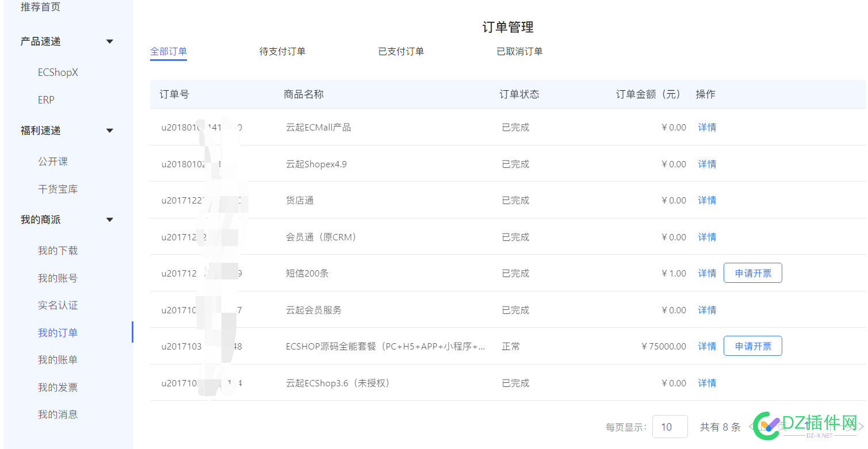Image resolution: width=868 pixels, height=449 pixels.
Task: Click the 订单号 column header
Action: coord(174,94)
